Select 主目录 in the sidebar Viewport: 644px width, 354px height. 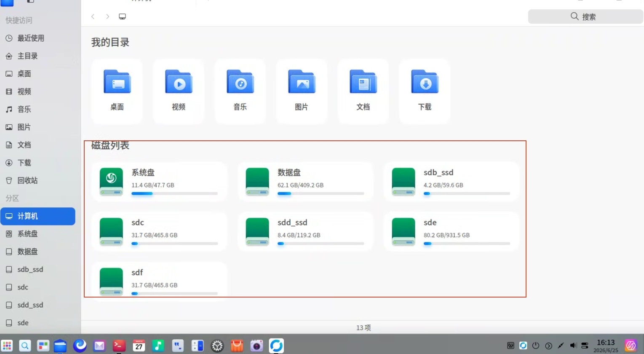pos(38,56)
